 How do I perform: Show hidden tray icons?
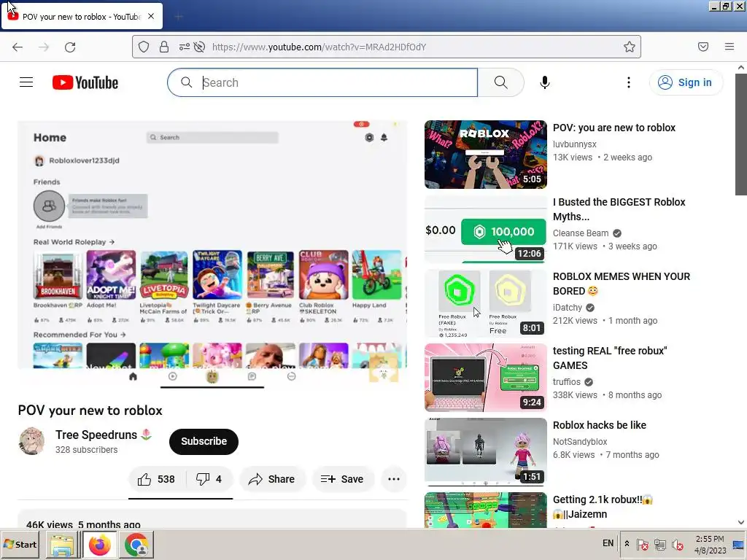[x=627, y=544]
